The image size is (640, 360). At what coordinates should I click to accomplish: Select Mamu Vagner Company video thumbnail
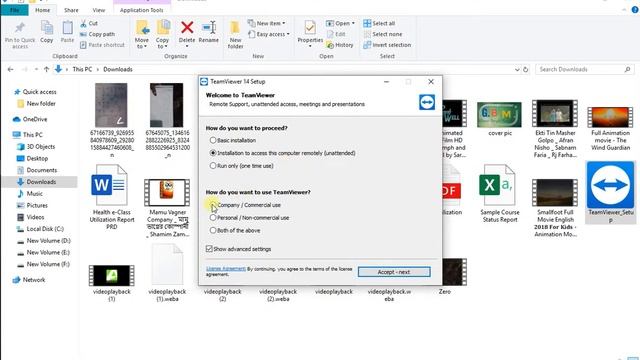(x=167, y=193)
